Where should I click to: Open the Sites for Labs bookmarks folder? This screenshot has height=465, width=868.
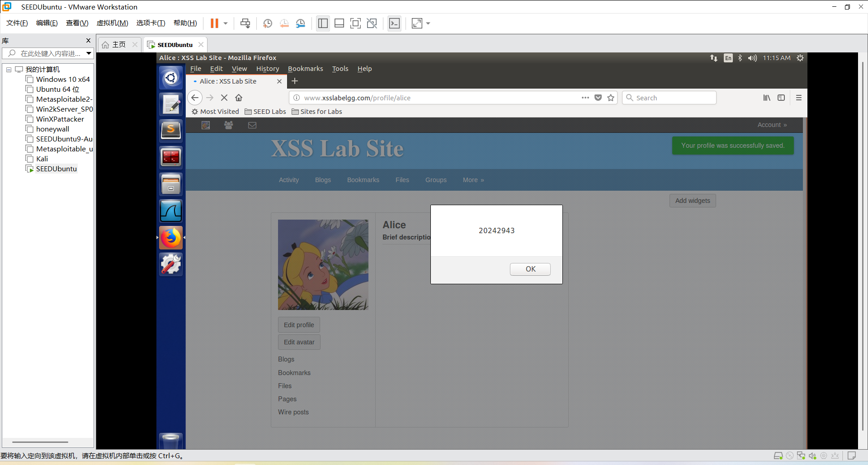click(x=317, y=112)
